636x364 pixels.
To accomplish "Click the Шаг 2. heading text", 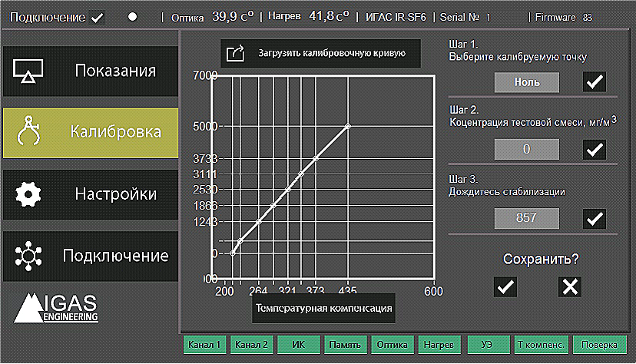I will pyautogui.click(x=464, y=110).
